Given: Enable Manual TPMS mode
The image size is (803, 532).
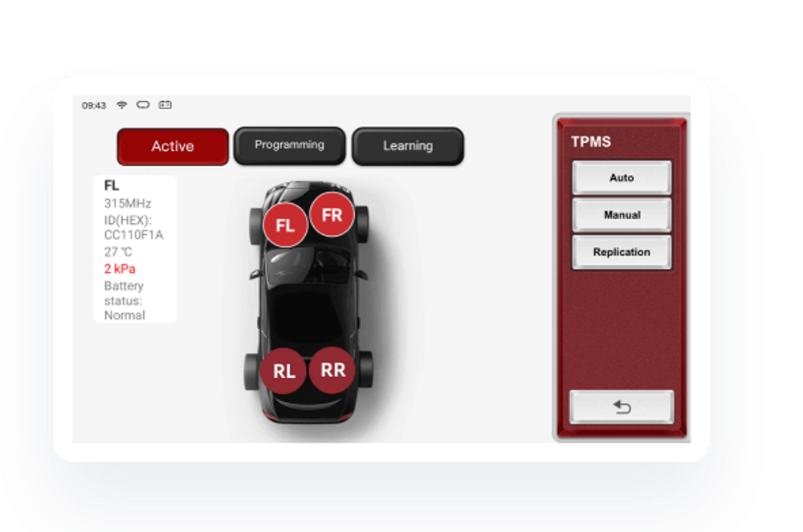Looking at the screenshot, I should click(621, 214).
